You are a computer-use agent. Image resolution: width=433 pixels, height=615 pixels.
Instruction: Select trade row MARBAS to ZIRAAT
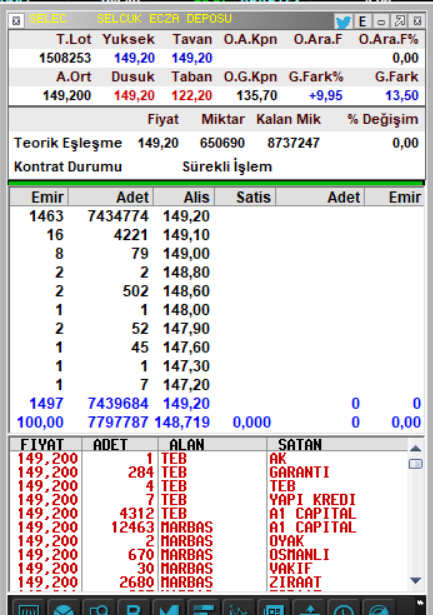point(208,582)
